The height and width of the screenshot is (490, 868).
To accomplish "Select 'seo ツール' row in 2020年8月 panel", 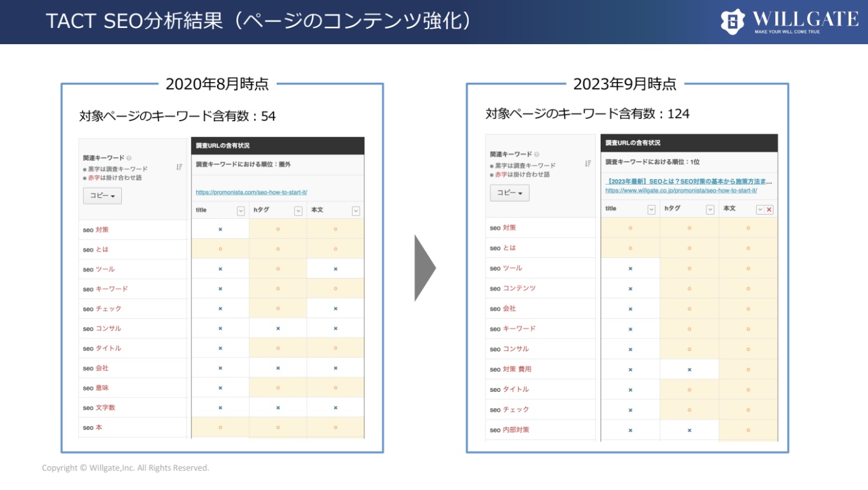I will (133, 269).
